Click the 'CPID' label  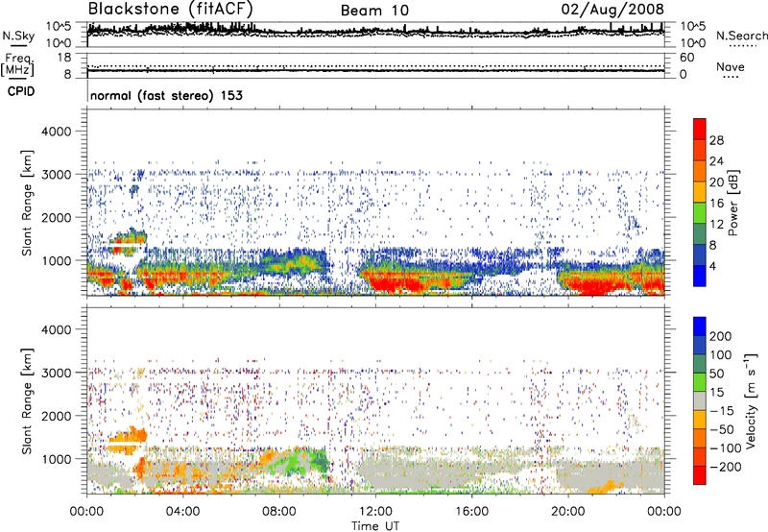click(21, 91)
